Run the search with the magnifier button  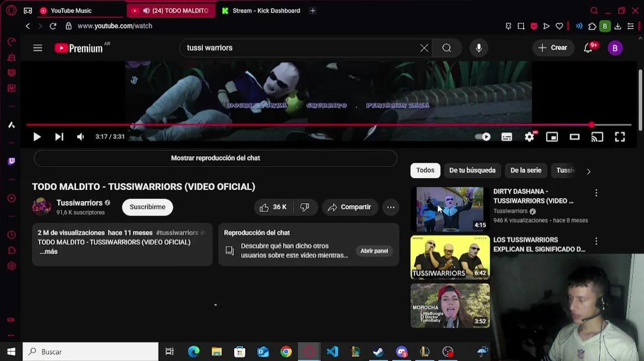click(447, 48)
